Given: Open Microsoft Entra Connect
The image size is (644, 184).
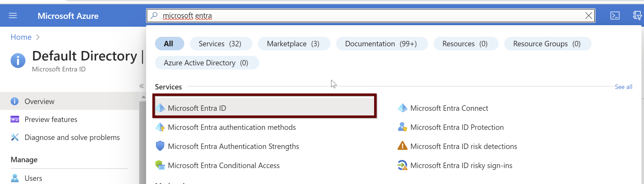Looking at the screenshot, I should (449, 108).
